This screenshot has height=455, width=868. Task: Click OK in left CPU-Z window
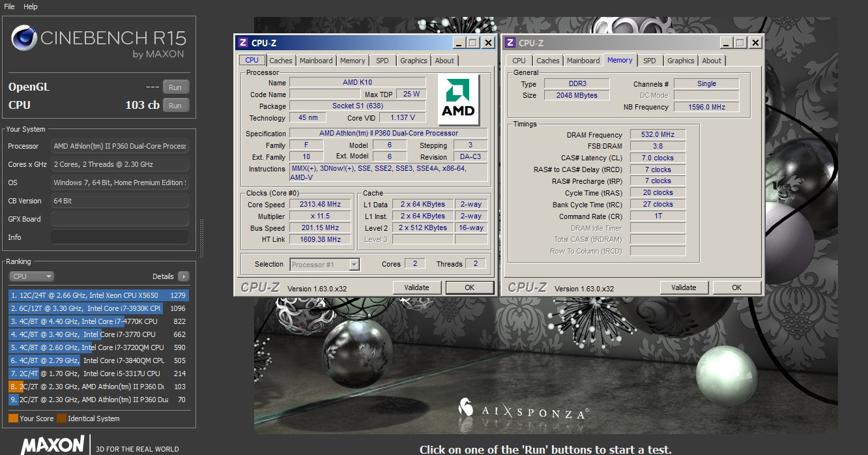[469, 287]
